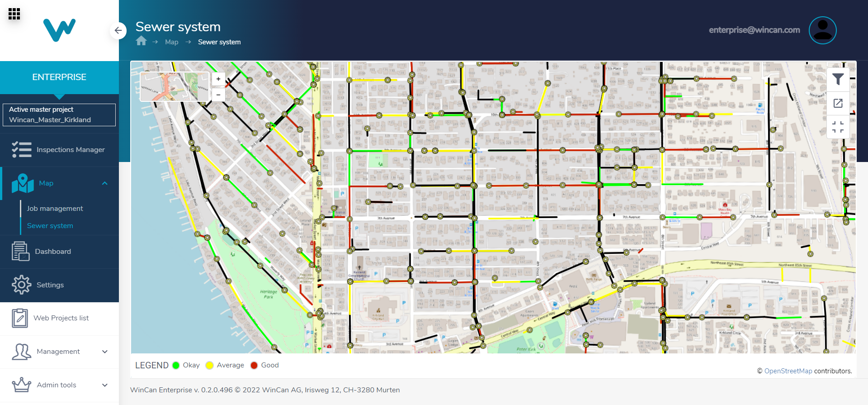Open the map filter funnel icon
Image resolution: width=868 pixels, height=405 pixels.
click(x=838, y=79)
